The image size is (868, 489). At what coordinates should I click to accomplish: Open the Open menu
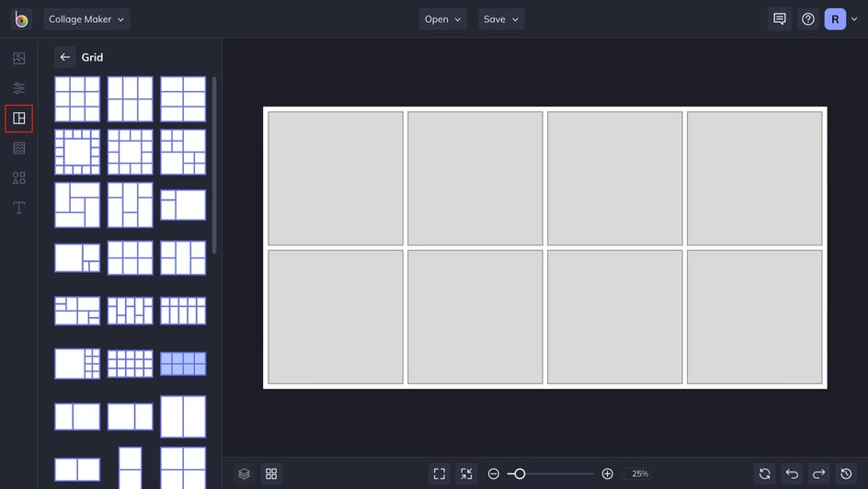[x=442, y=19]
